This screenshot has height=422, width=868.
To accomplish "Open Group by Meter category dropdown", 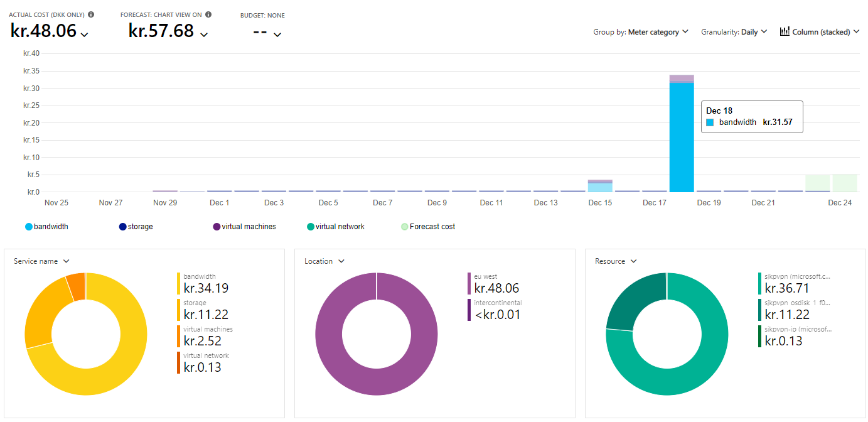I will 641,32.
